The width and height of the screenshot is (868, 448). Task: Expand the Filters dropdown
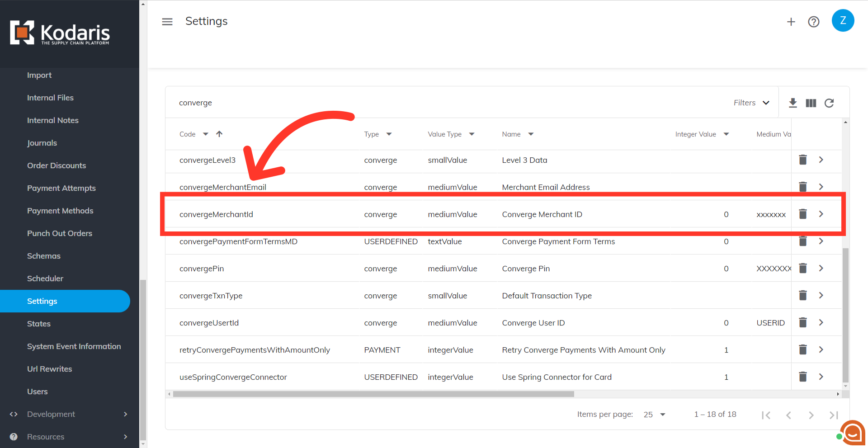tap(751, 103)
